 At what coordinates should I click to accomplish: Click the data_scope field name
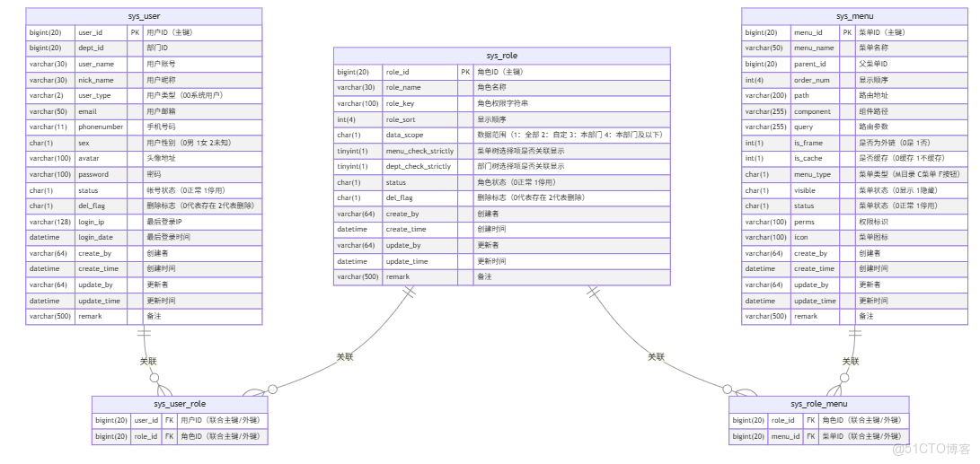(x=404, y=135)
